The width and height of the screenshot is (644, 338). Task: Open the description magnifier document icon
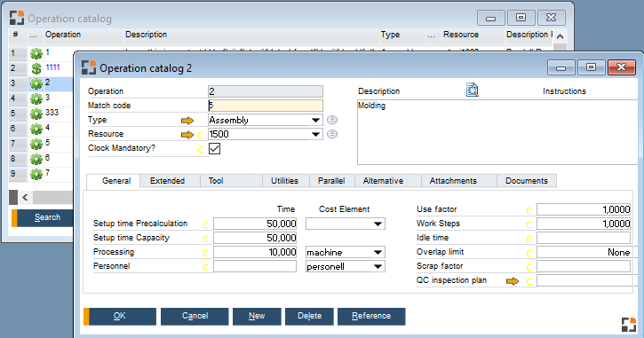pyautogui.click(x=473, y=90)
